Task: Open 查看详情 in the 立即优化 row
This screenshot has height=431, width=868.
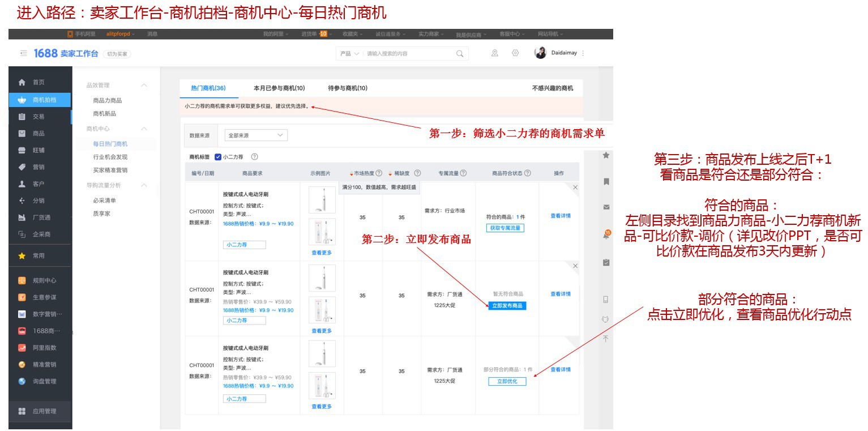Action: (561, 370)
